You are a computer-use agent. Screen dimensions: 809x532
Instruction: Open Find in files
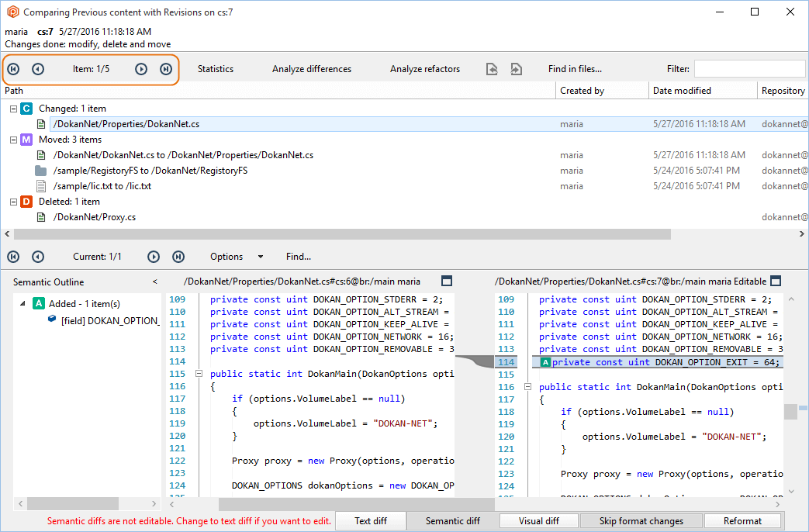(x=575, y=68)
